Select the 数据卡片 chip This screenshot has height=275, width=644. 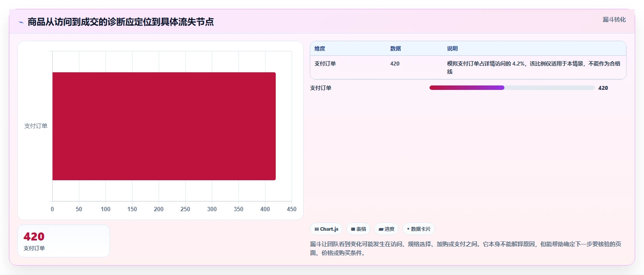pyautogui.click(x=419, y=229)
